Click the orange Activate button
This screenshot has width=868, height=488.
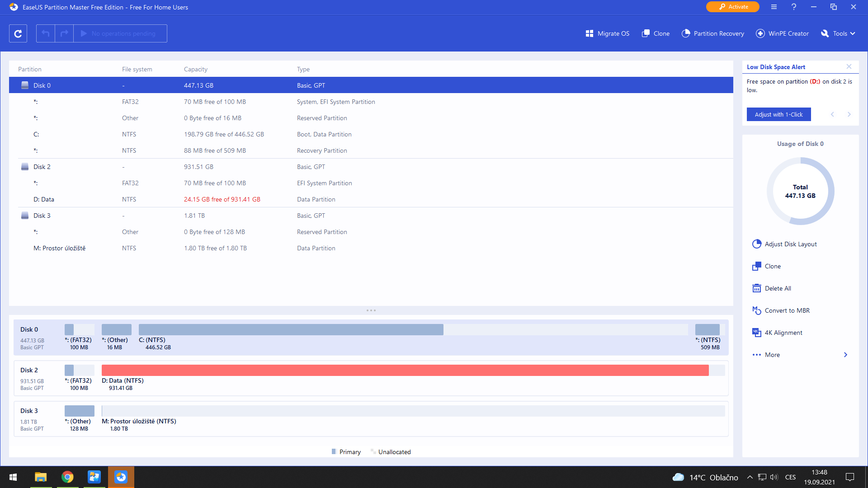pyautogui.click(x=732, y=7)
